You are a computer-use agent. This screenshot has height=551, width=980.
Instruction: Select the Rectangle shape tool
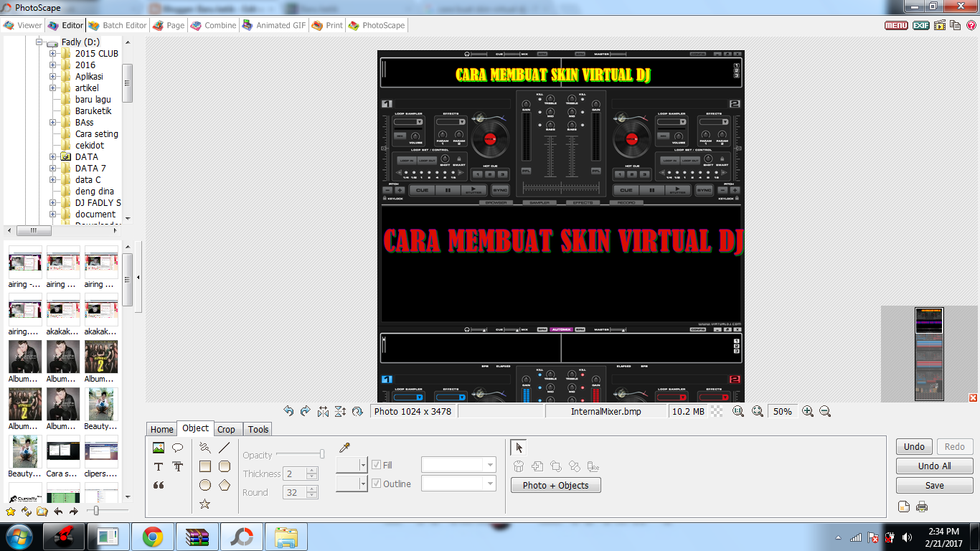pos(205,466)
